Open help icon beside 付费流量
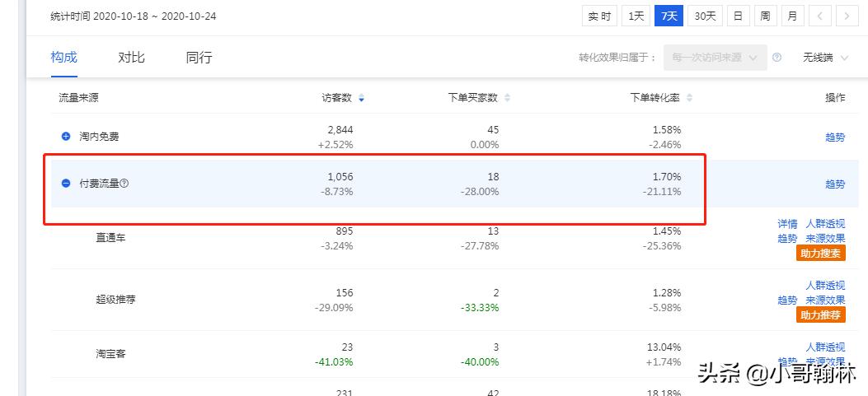 click(x=124, y=183)
